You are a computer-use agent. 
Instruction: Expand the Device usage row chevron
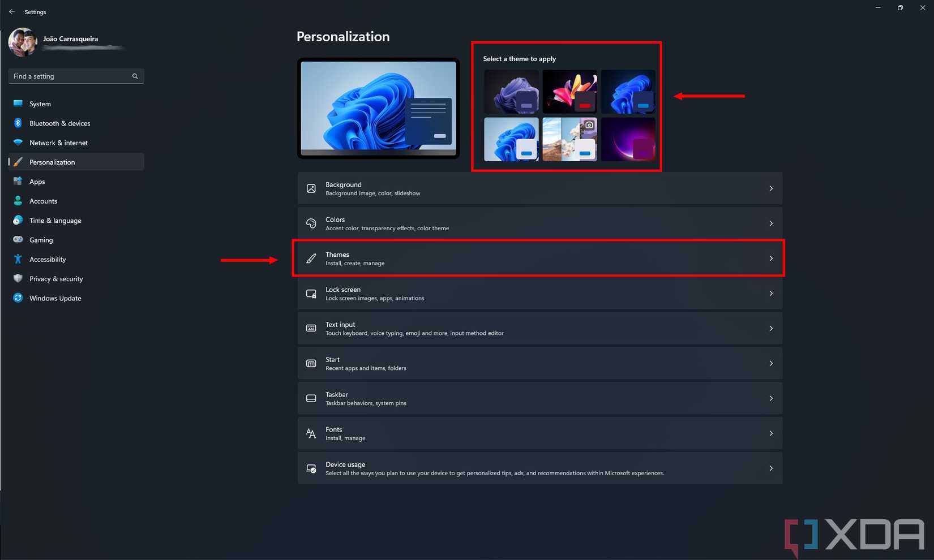click(x=770, y=468)
